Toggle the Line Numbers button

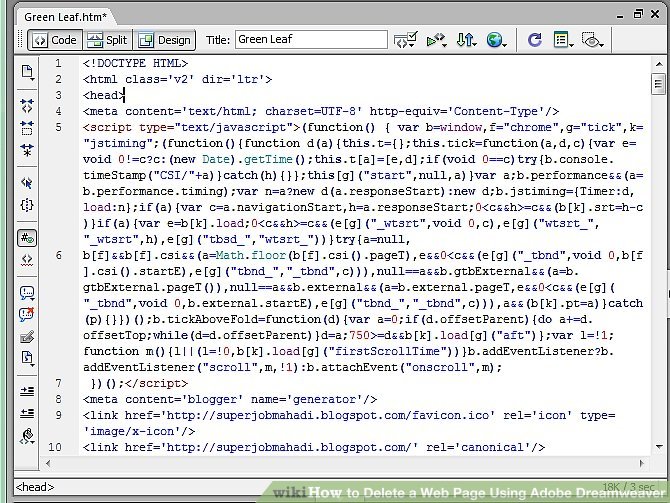click(x=27, y=239)
